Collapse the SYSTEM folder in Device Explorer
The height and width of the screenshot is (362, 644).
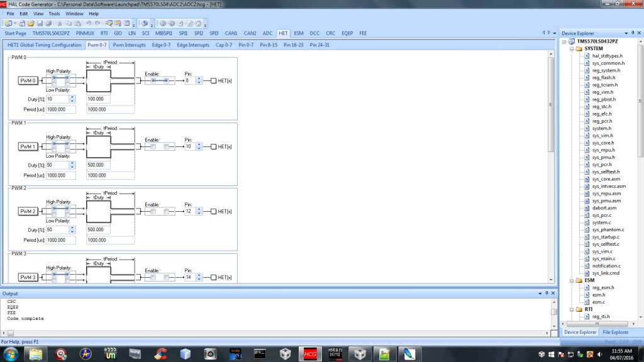pos(572,48)
